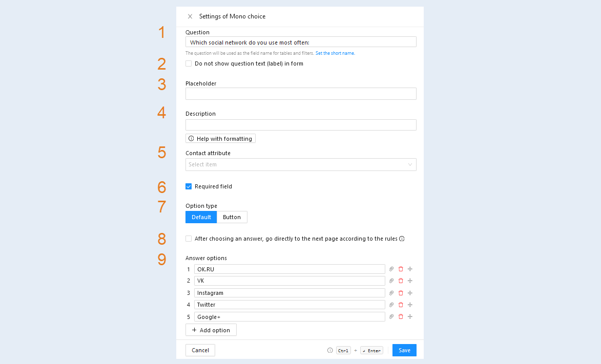The image size is (601, 364).
Task: Open Help with formatting
Action: 220,139
